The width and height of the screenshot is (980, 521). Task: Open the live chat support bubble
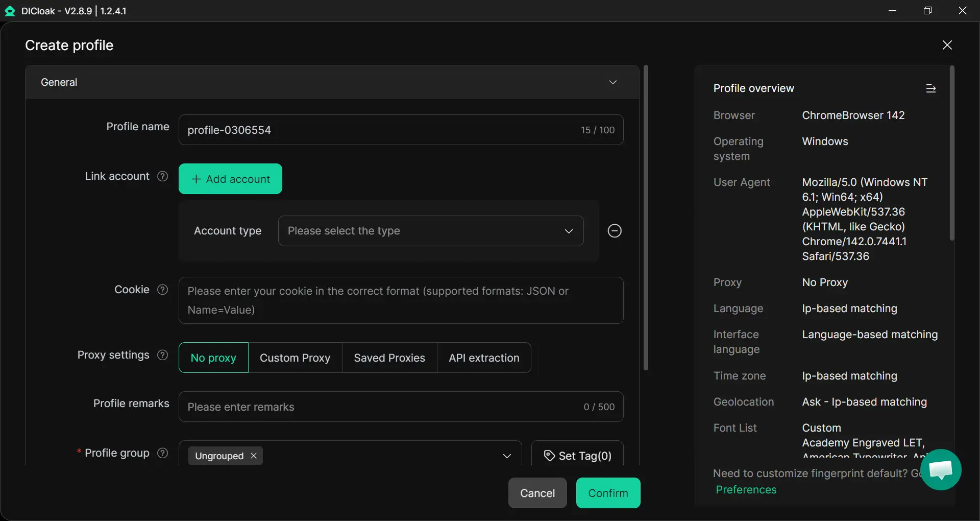(x=941, y=469)
